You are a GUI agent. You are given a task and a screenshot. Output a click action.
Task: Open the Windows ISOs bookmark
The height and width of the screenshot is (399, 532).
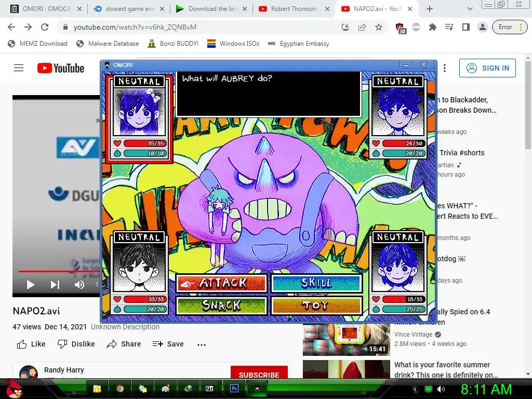tap(233, 44)
